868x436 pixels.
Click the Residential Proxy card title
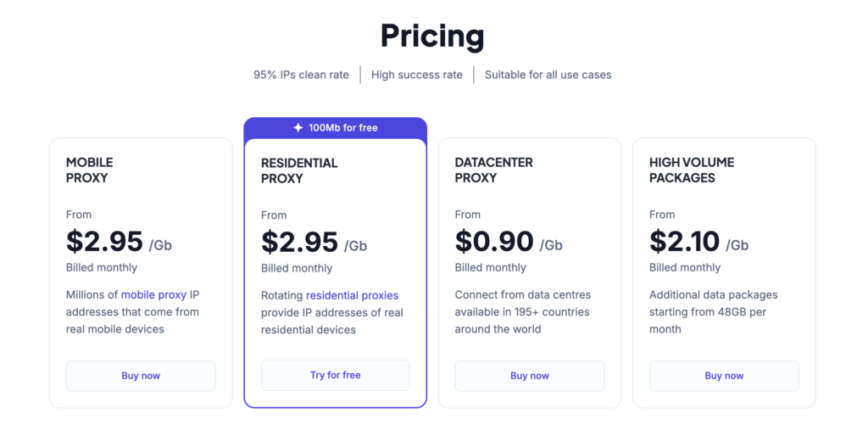click(x=299, y=170)
